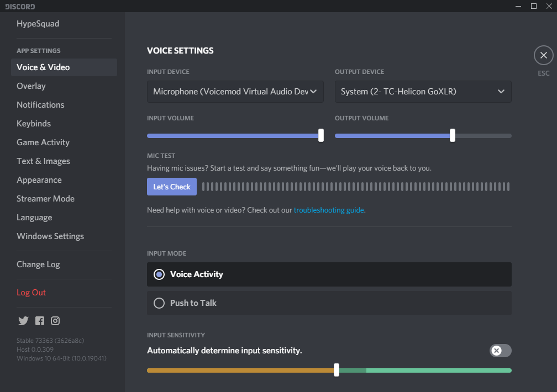Click the Output Volume slider handle

pyautogui.click(x=453, y=136)
